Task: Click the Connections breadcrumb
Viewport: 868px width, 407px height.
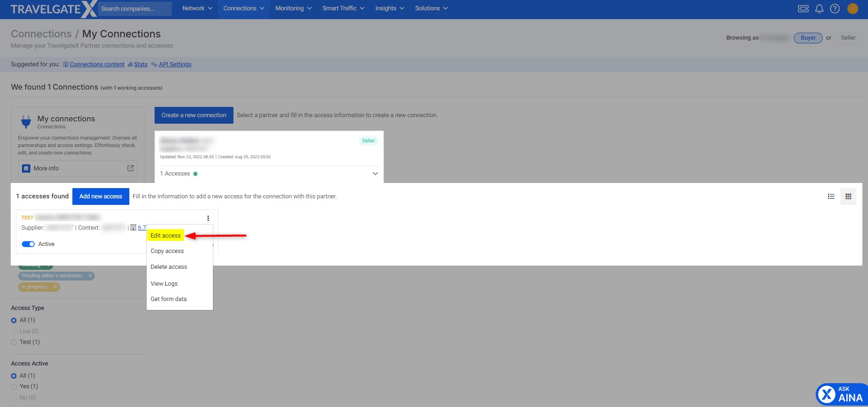Action: [x=41, y=34]
